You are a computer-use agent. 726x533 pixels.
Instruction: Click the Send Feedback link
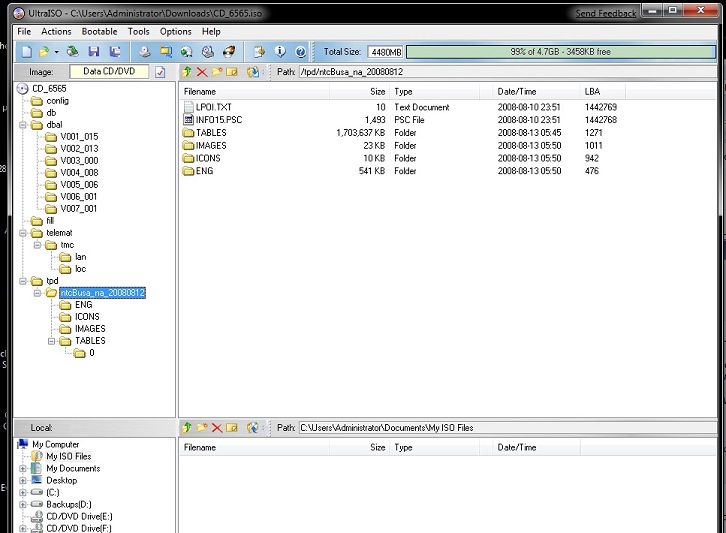[x=606, y=13]
